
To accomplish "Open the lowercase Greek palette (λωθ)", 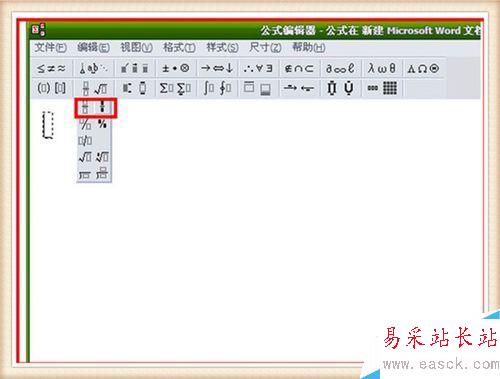I will click(382, 69).
